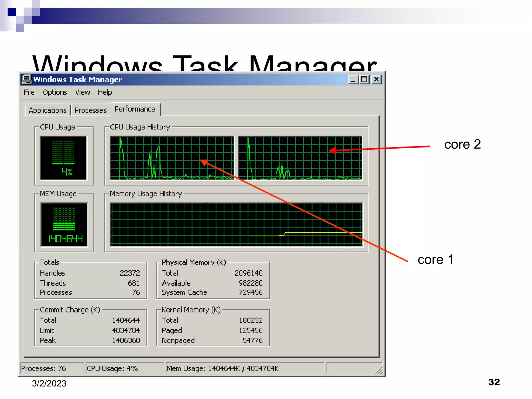Click Commit Charge Limit 4034784
532x399 pixels.
tap(126, 330)
